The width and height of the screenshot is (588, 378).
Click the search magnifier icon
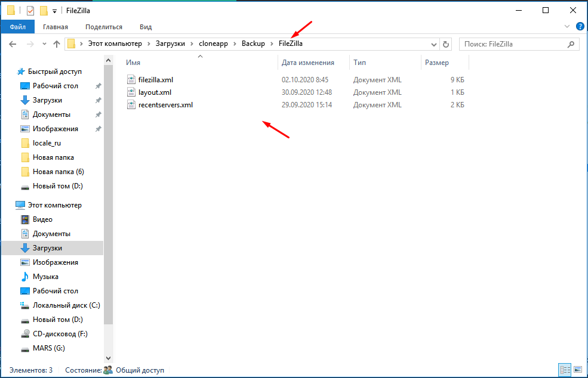(x=571, y=44)
